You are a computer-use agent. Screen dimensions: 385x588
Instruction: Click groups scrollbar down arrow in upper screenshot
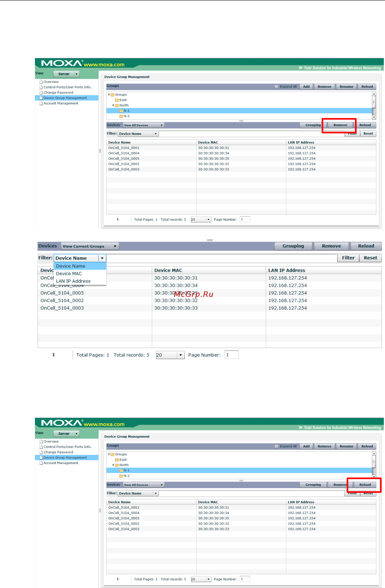click(374, 117)
